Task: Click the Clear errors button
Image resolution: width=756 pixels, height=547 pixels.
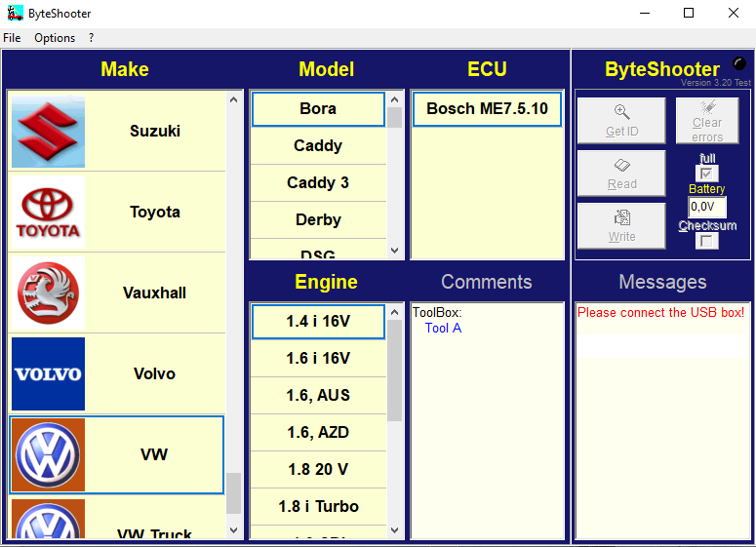Action: [707, 121]
